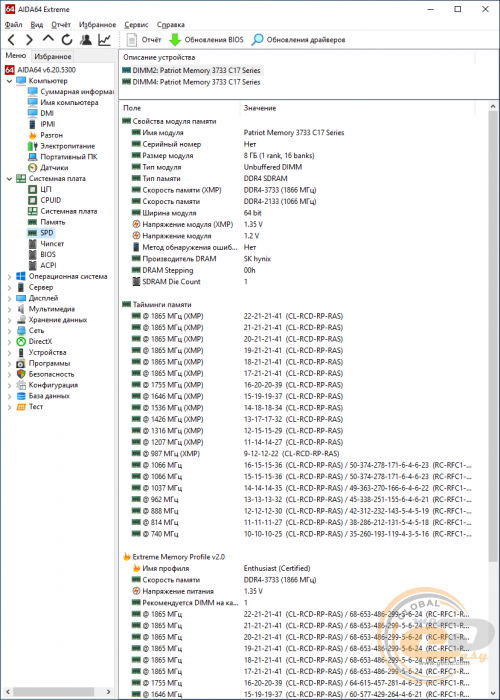Go back with the left arrow toolbar icon
This screenshot has height=700, width=500.
[12, 40]
